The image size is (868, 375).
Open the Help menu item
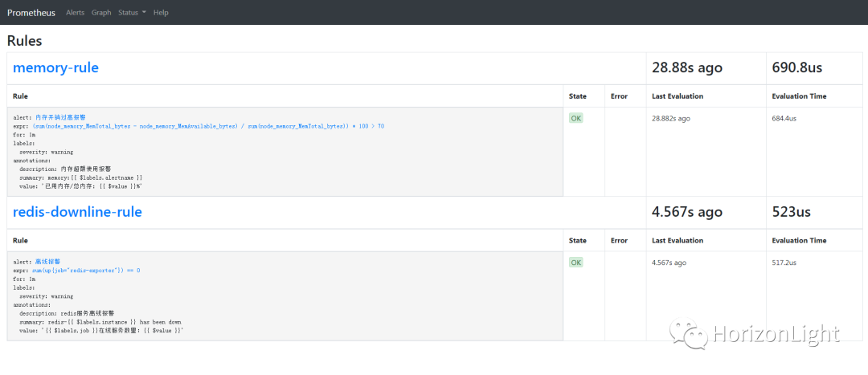coord(161,13)
